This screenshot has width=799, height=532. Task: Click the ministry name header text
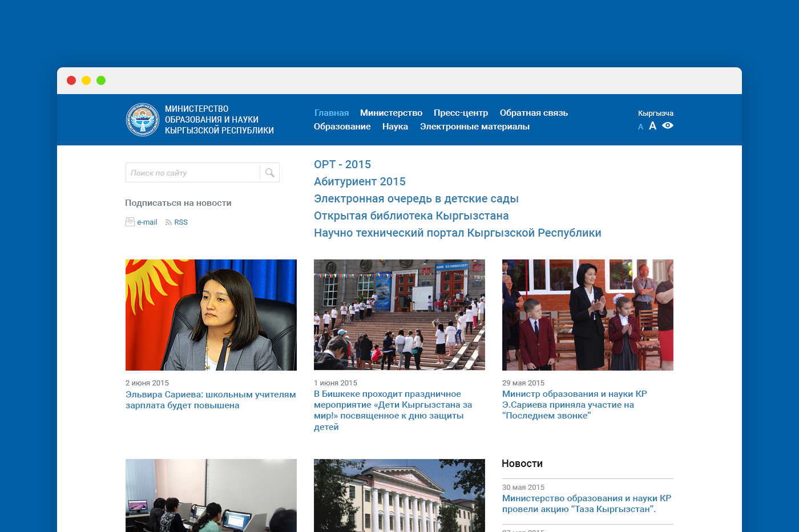pos(219,120)
